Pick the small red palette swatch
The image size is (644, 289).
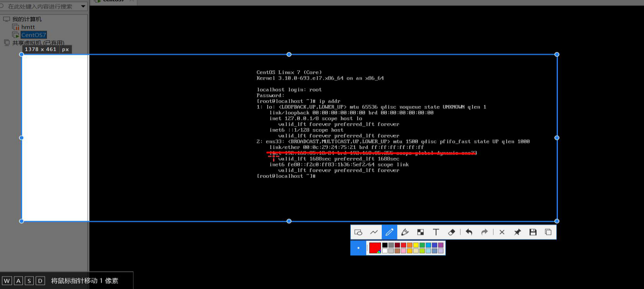tap(403, 245)
